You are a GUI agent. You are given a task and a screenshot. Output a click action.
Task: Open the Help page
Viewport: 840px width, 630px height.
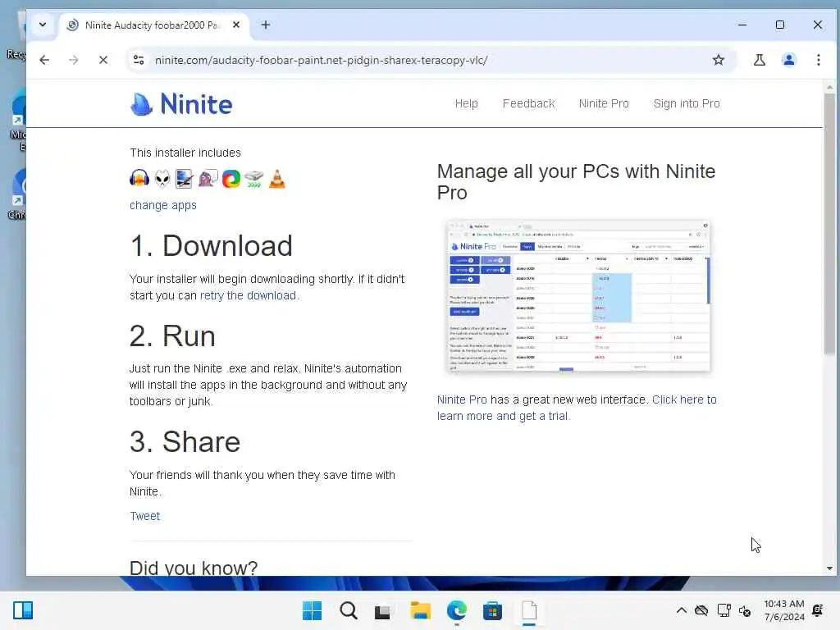click(466, 103)
